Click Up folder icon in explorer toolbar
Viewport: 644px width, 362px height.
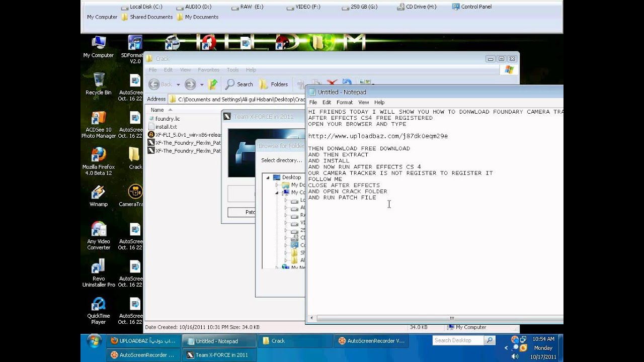(x=213, y=84)
